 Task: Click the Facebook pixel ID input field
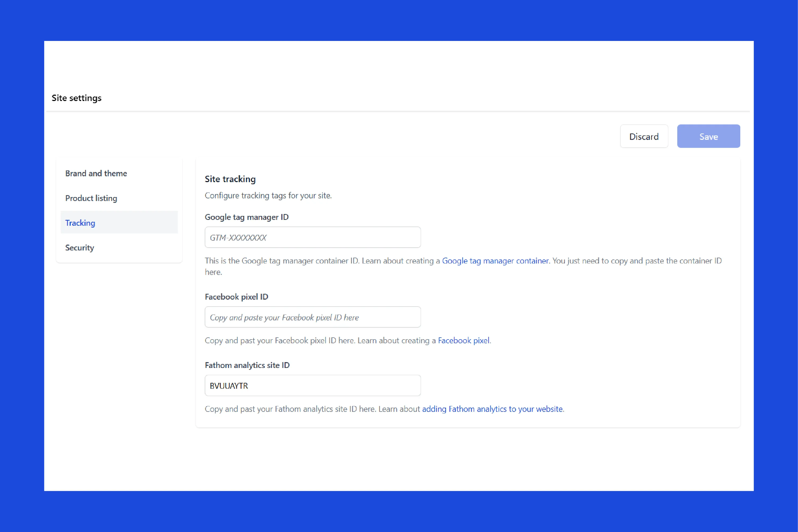pos(313,317)
